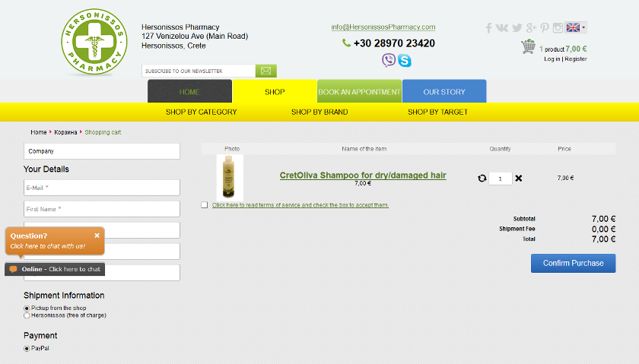Focus the Company input field
Viewport: 639px width, 364px height.
pos(102,151)
